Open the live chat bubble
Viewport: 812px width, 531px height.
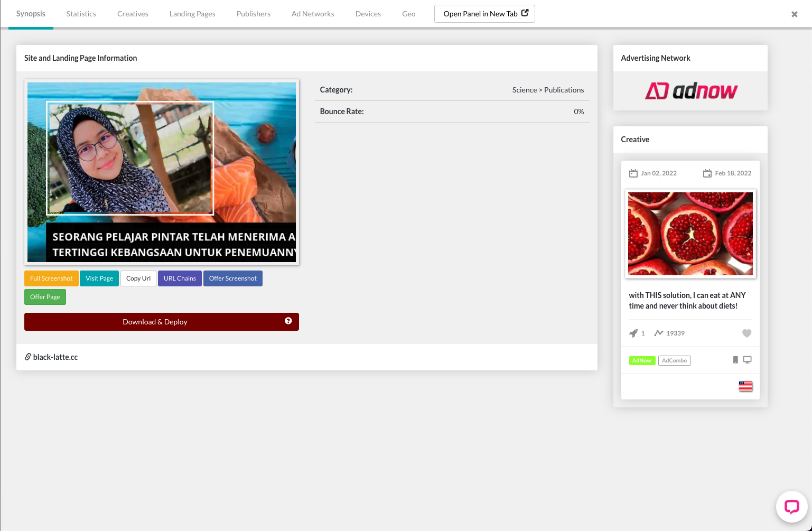(x=791, y=507)
